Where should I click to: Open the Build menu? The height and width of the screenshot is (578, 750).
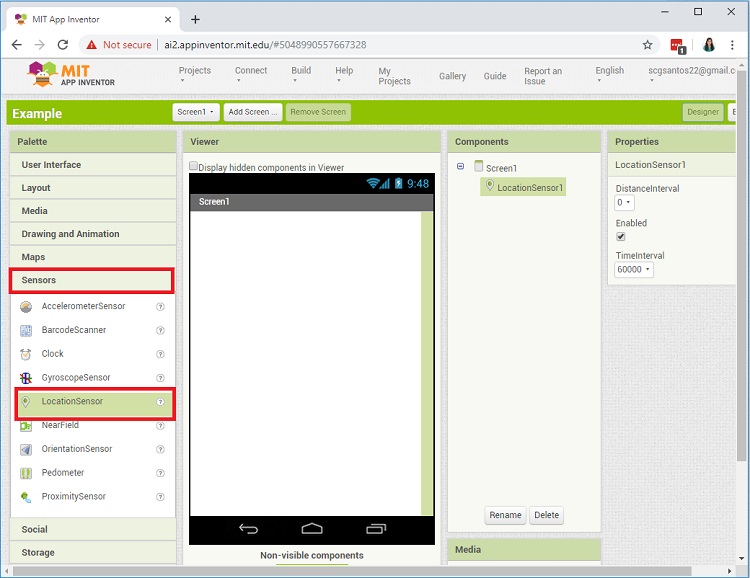pos(301,74)
